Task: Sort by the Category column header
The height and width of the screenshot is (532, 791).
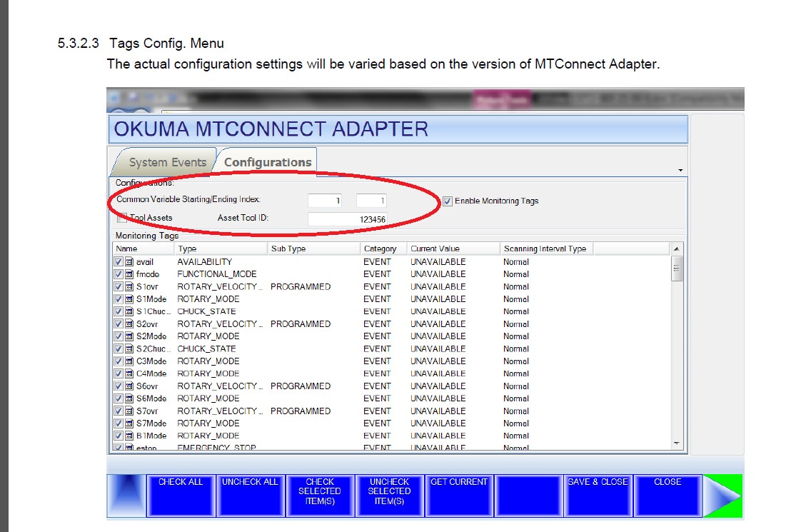Action: (x=384, y=249)
